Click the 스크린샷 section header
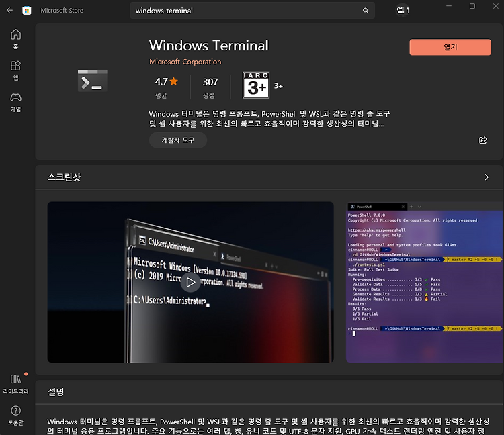The height and width of the screenshot is (435, 504). (64, 177)
